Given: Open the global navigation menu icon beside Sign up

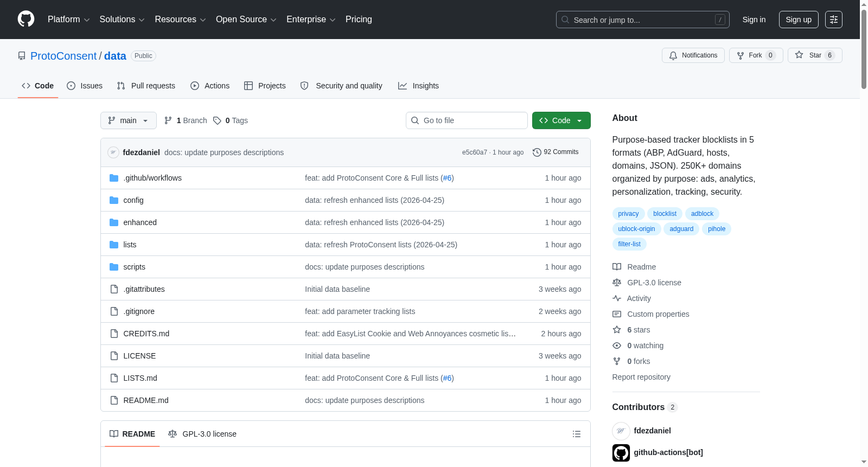Looking at the screenshot, I should pos(834,20).
